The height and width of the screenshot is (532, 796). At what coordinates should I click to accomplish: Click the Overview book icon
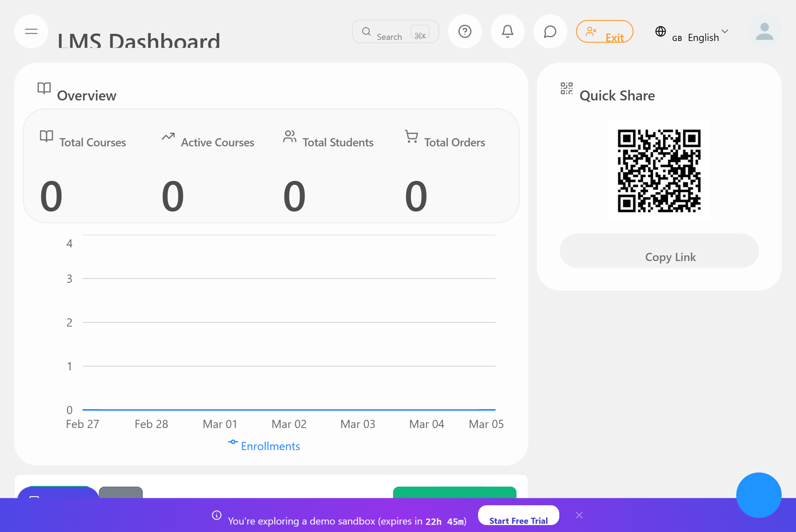(44, 89)
